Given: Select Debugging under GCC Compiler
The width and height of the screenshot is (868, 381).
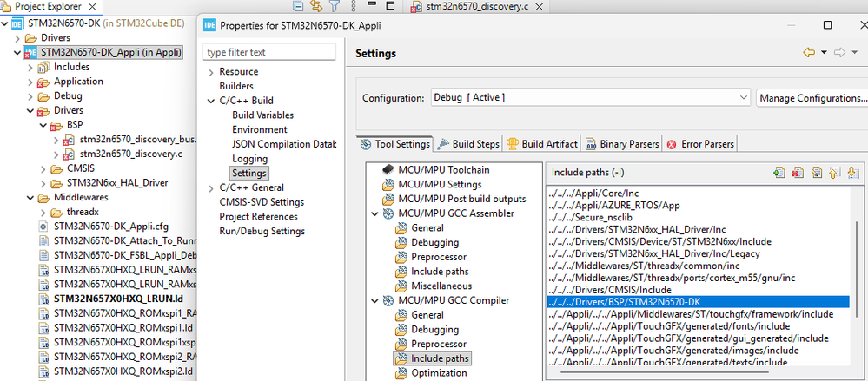Looking at the screenshot, I should point(434,330).
